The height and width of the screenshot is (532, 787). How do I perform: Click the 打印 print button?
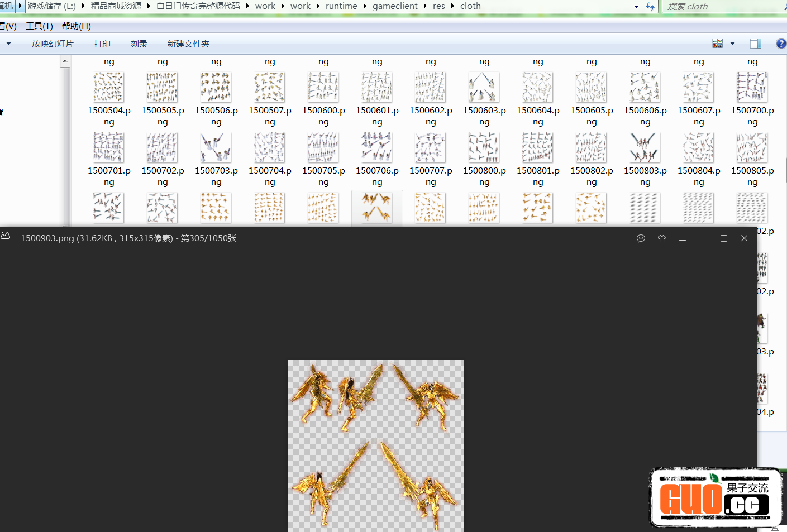click(x=102, y=44)
